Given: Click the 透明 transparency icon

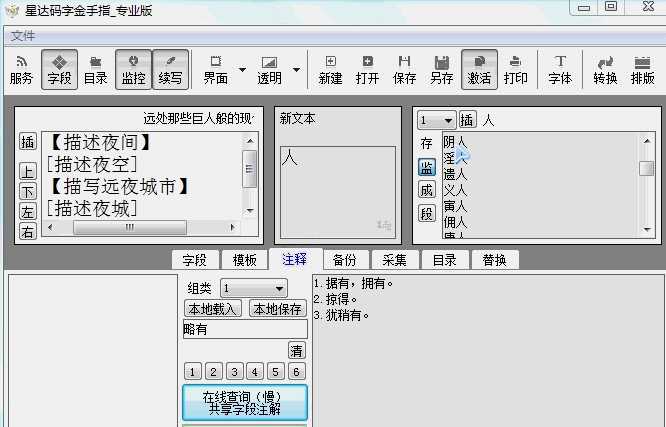Looking at the screenshot, I should [x=269, y=70].
